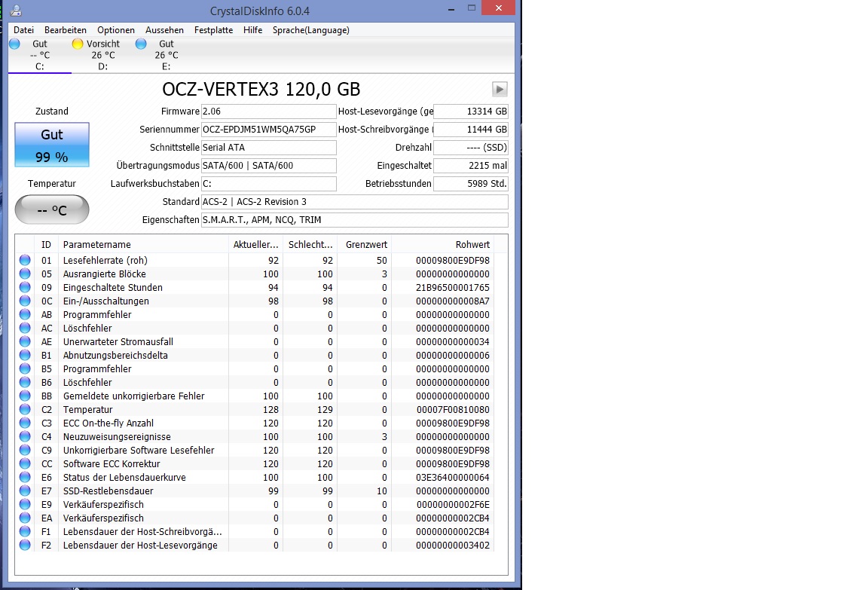This screenshot has height=590, width=868.
Task: Click the Übertragungsmodus SATA/600 field
Action: pos(268,166)
